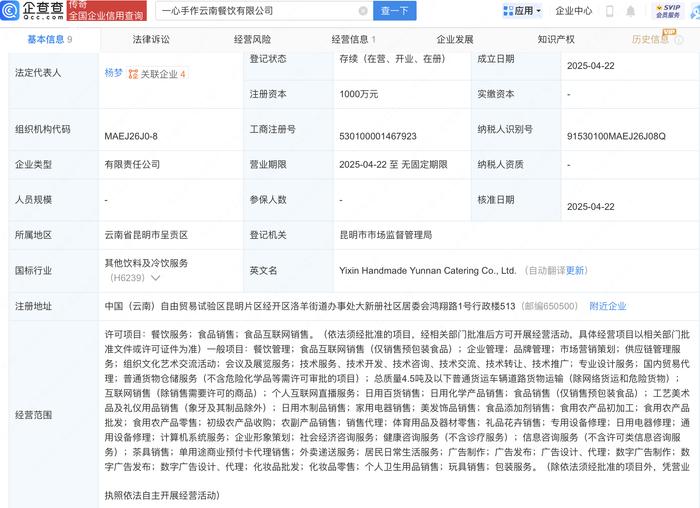
Task: Open the 经营信息 tab
Action: point(354,40)
